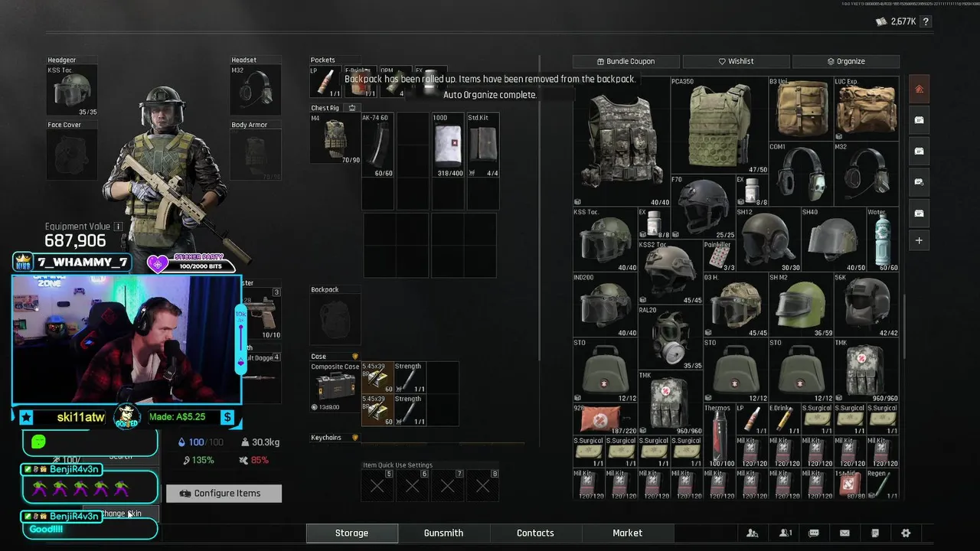Choose the COM1 headset in stash
The width and height of the screenshot is (980, 551).
[801, 174]
